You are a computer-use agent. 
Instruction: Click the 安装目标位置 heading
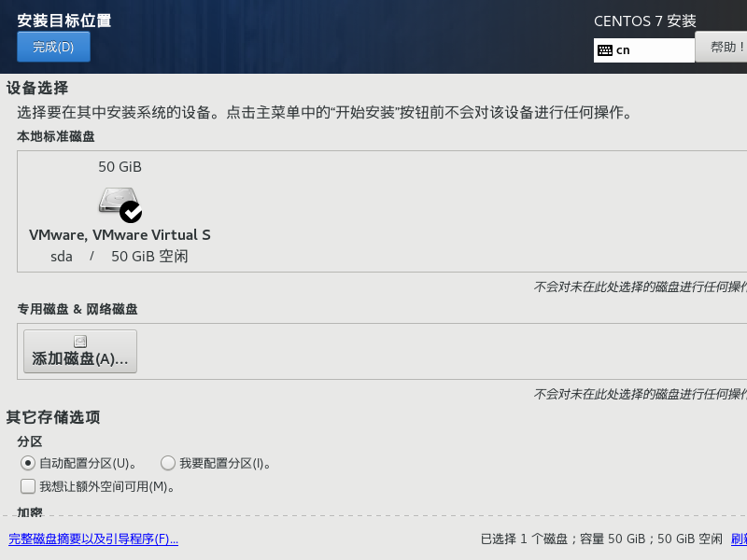coord(64,21)
